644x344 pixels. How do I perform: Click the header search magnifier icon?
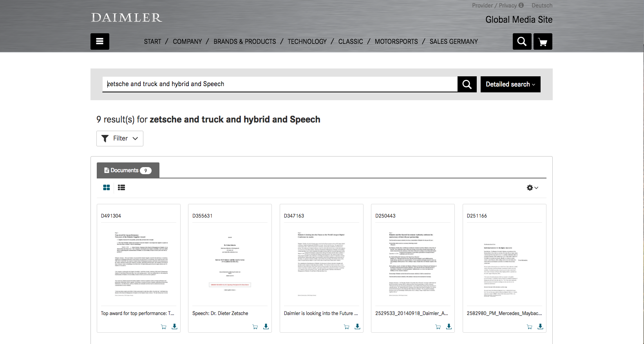522,41
